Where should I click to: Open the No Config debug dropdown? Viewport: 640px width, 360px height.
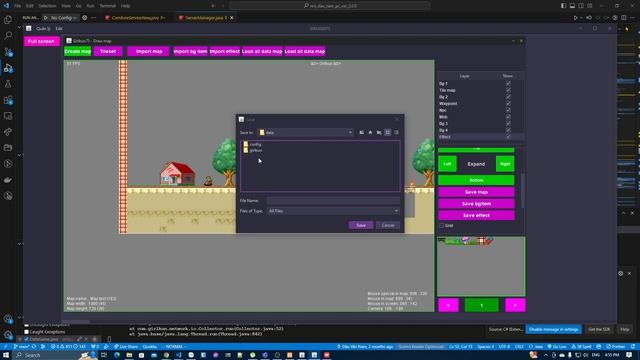click(60, 18)
